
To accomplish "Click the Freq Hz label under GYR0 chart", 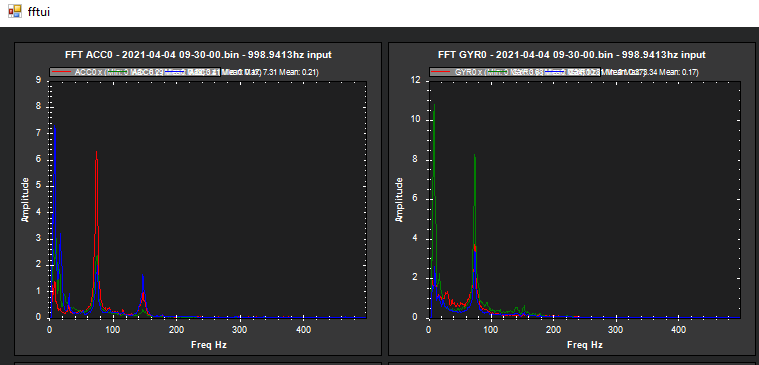I will [x=585, y=345].
